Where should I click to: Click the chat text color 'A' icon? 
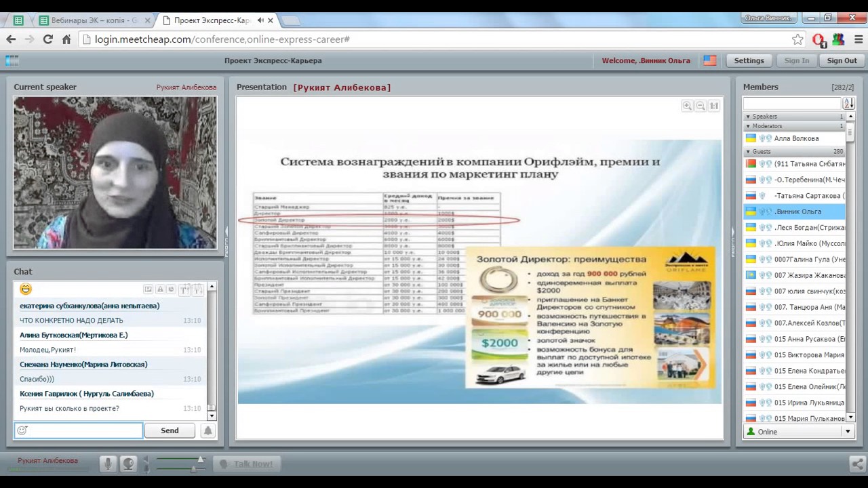(x=161, y=290)
